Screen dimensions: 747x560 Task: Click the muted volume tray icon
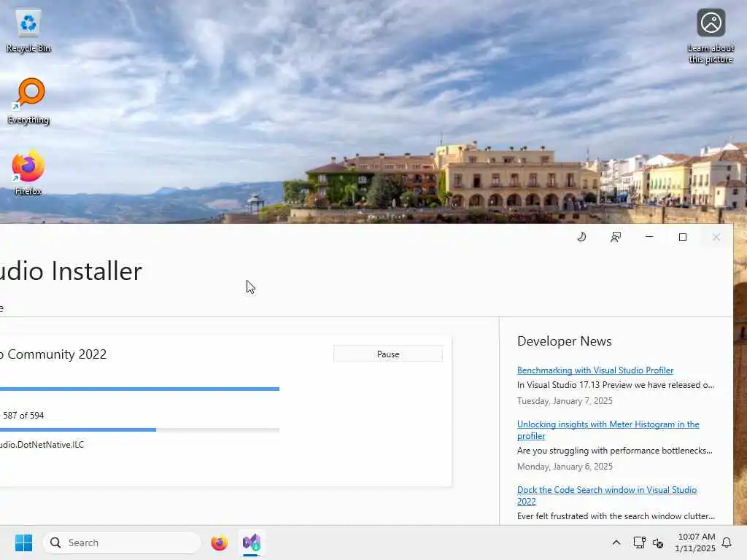pyautogui.click(x=658, y=542)
